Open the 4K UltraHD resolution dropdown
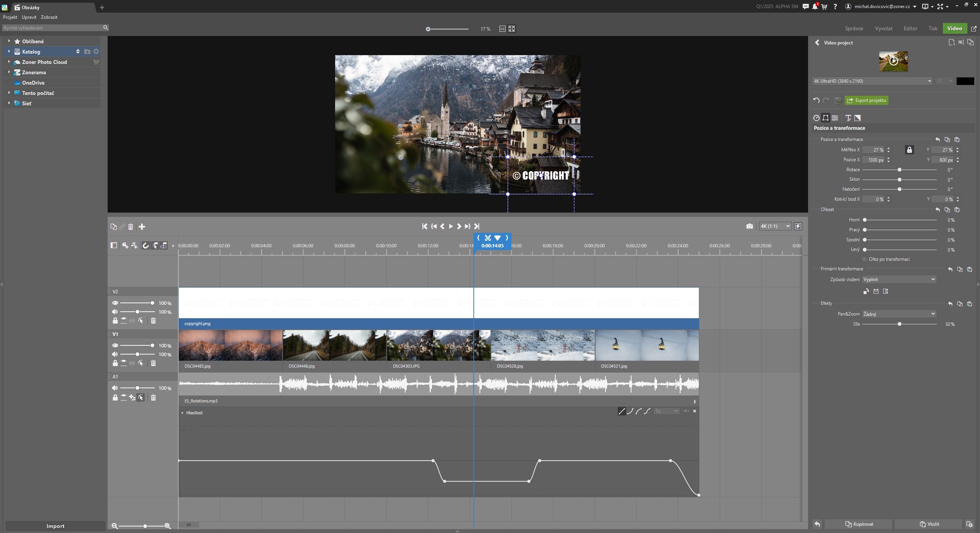 point(872,81)
